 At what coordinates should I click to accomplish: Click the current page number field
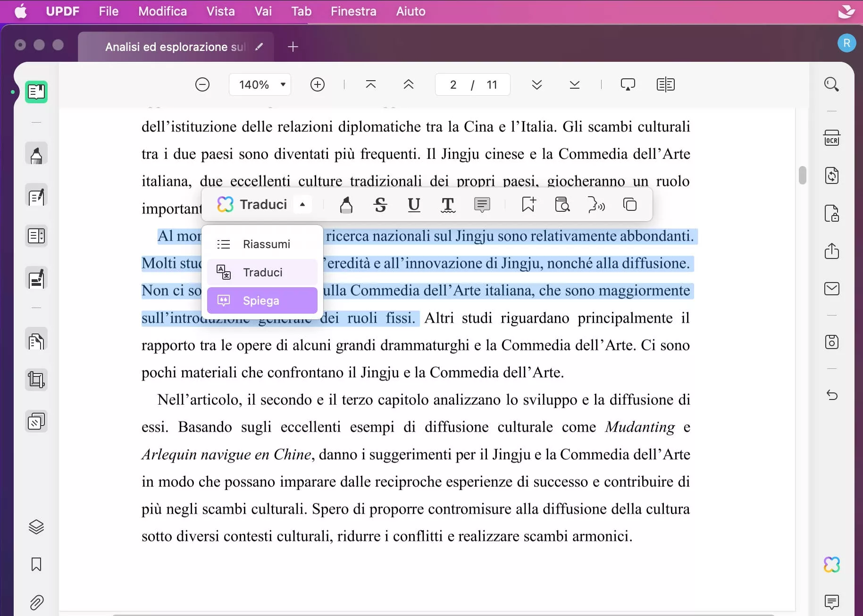point(453,85)
